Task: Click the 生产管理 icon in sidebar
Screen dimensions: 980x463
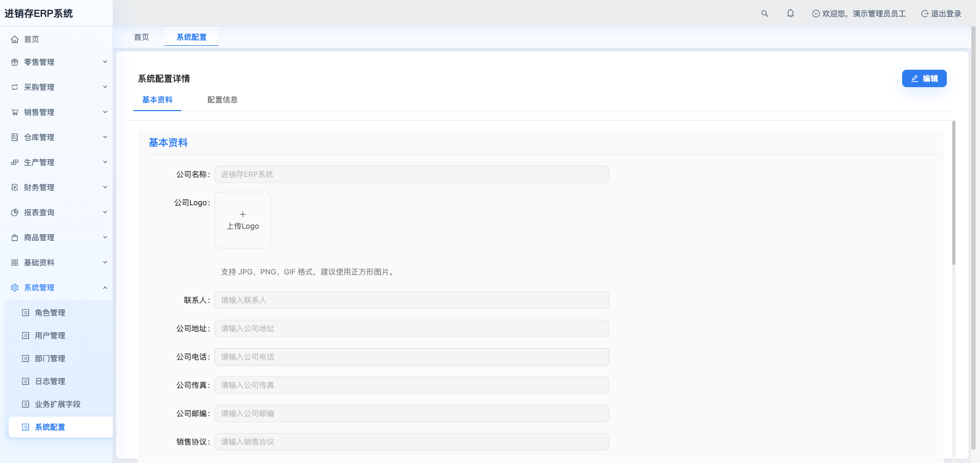Action: (15, 162)
